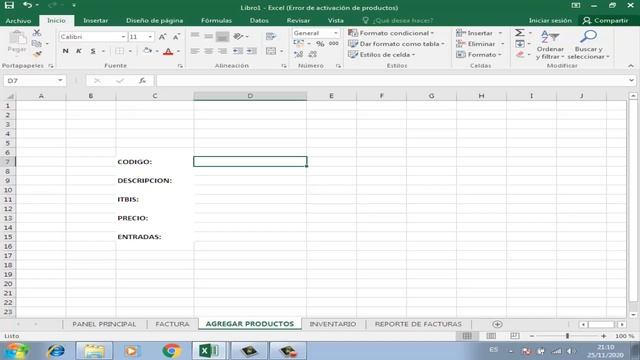
Task: Open the Archivo menu
Action: (x=18, y=20)
